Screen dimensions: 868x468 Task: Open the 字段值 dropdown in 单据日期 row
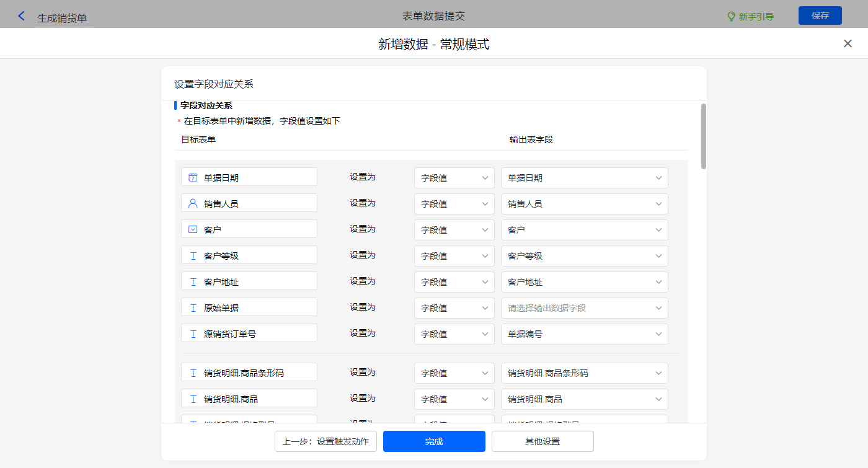(x=454, y=178)
